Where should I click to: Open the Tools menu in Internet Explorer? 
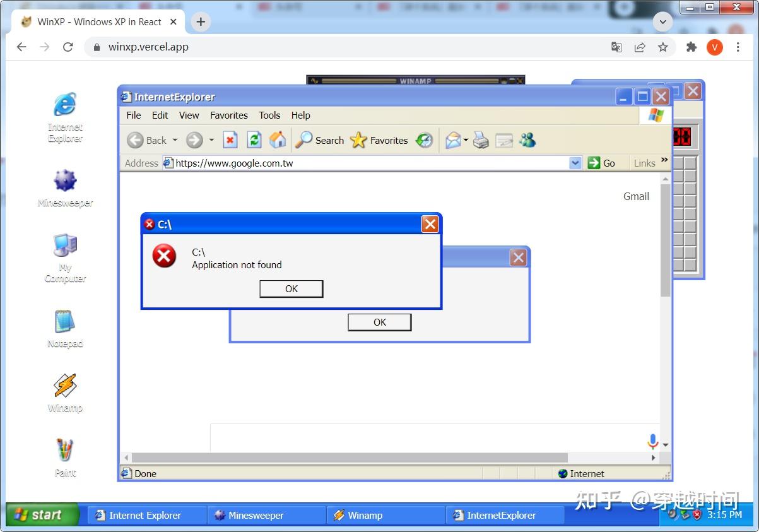[x=269, y=115]
